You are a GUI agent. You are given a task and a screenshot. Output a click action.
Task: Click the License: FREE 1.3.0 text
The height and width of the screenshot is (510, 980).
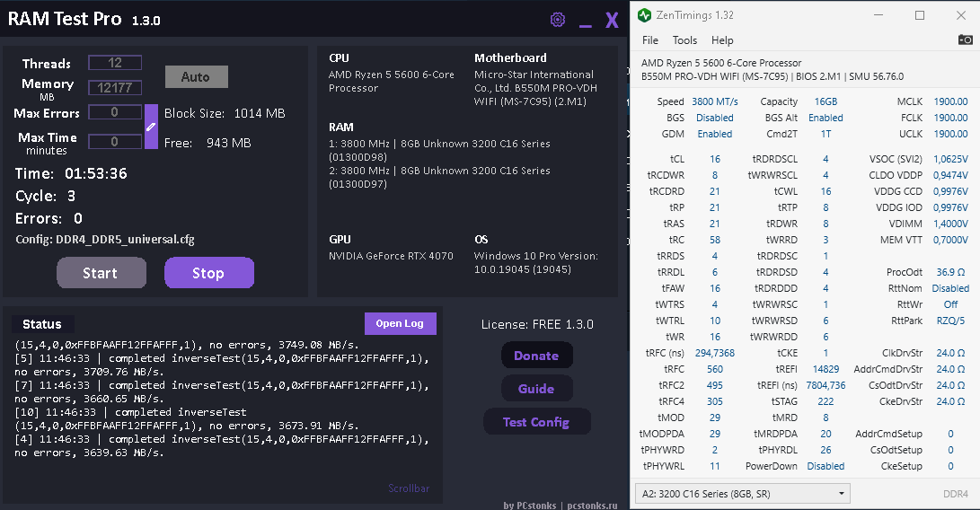click(x=537, y=324)
